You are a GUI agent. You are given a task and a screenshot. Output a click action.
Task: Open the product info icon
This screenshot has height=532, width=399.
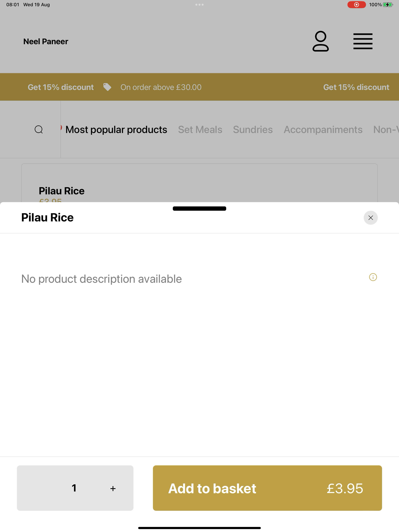click(x=373, y=277)
